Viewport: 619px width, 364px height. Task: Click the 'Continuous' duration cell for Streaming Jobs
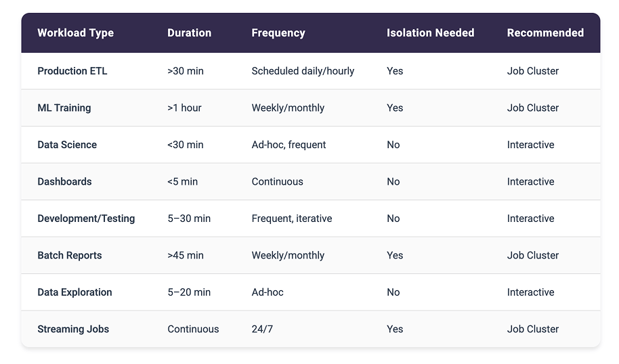(x=193, y=329)
